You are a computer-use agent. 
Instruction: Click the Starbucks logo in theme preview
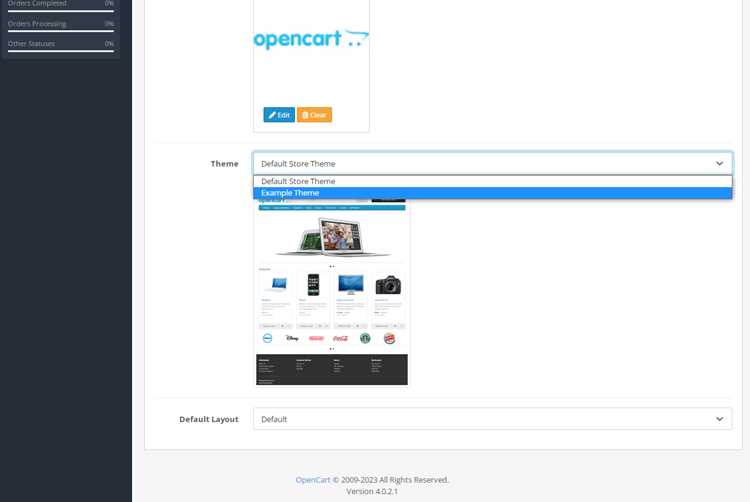(x=365, y=338)
